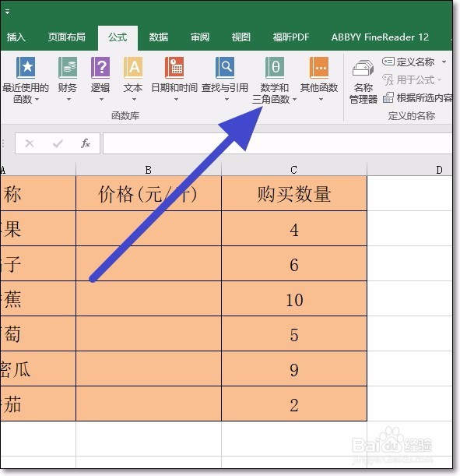Select the cell containing 5
The height and width of the screenshot is (476, 460).
click(294, 333)
